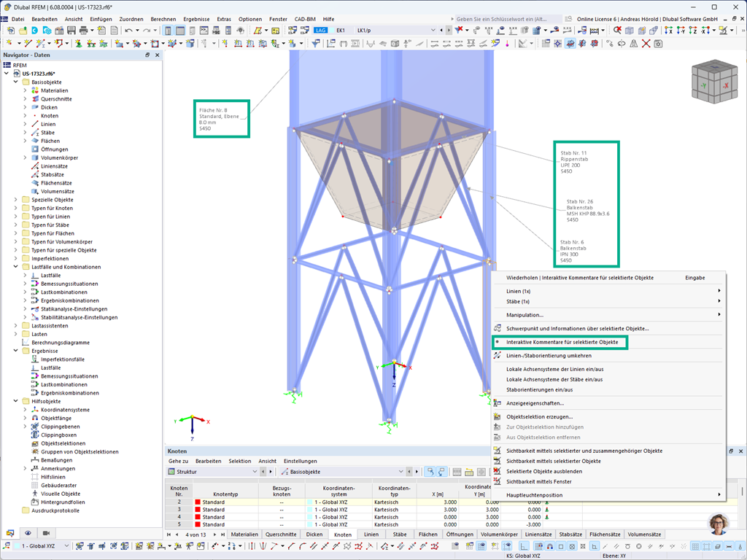Click the new node star icon

(9, 43)
